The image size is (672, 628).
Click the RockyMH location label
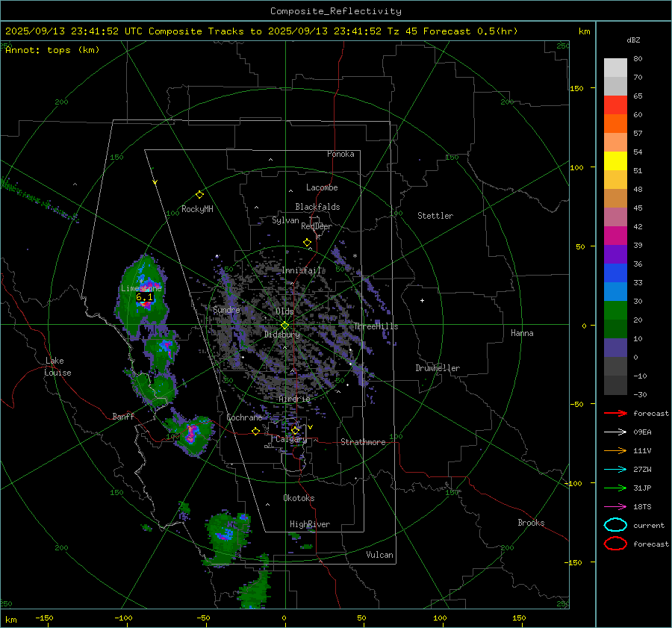[197, 209]
